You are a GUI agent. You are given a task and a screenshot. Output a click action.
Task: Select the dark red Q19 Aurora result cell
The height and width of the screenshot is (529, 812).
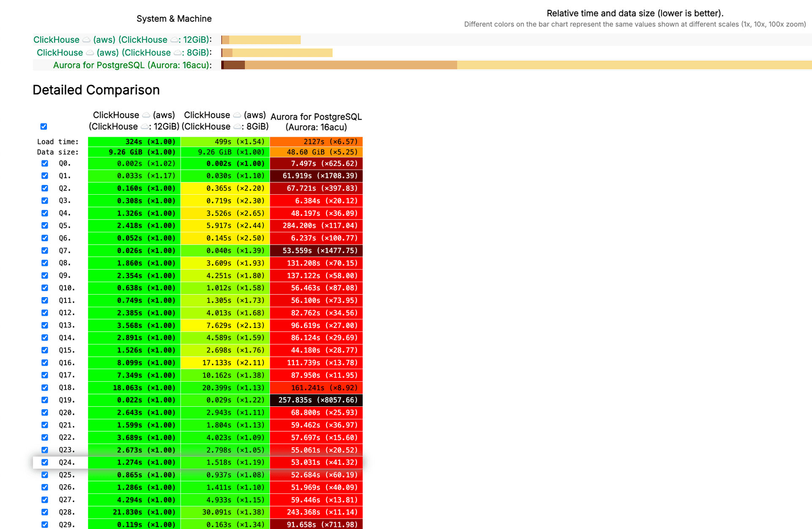tap(316, 400)
